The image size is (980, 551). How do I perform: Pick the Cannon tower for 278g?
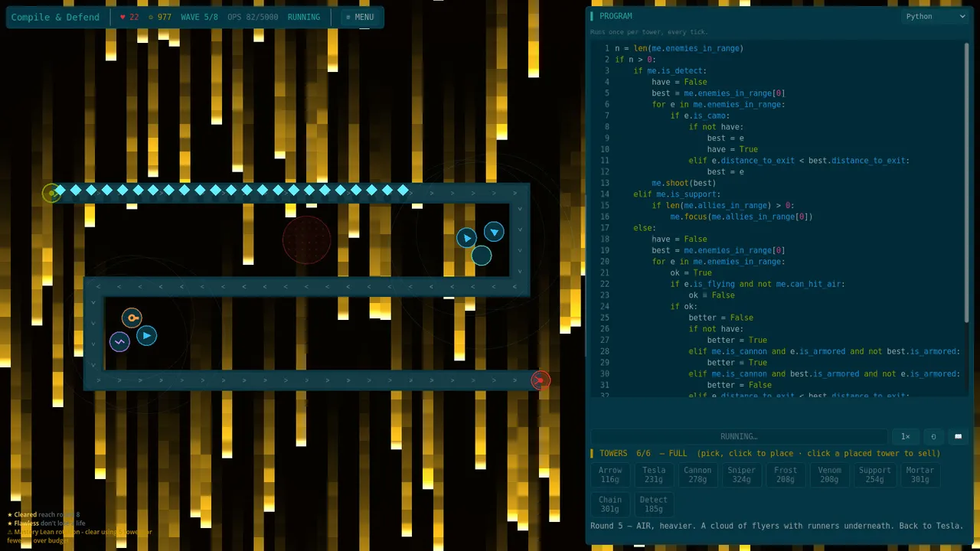coord(697,474)
